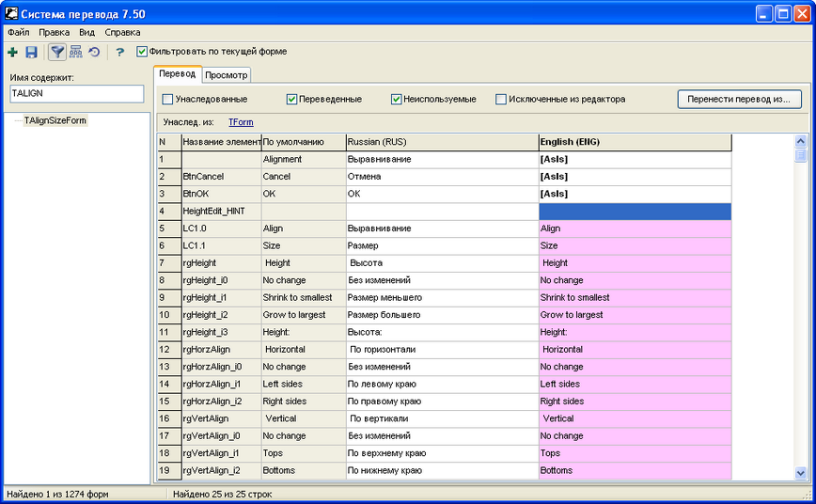
Task: Click Russian cell 'По верхнему краю'
Action: [443, 453]
